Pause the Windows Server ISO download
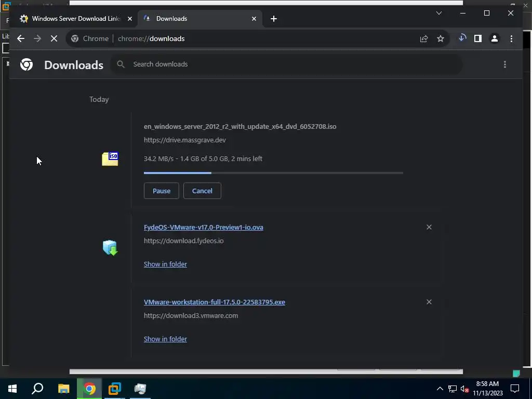532x399 pixels. [162, 191]
